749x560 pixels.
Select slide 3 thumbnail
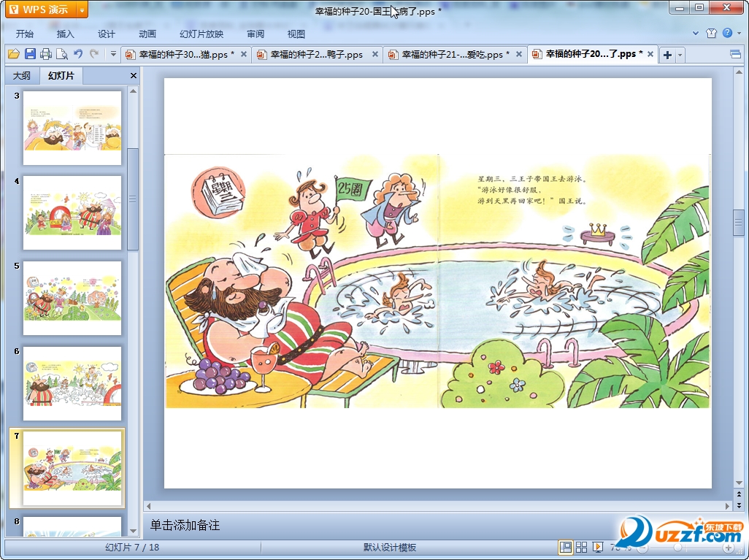coord(72,128)
